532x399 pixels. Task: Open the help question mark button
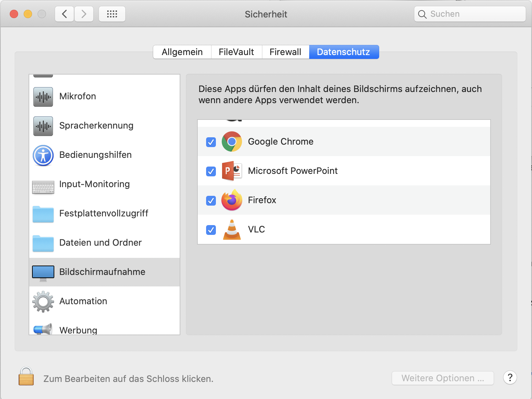coord(510,377)
